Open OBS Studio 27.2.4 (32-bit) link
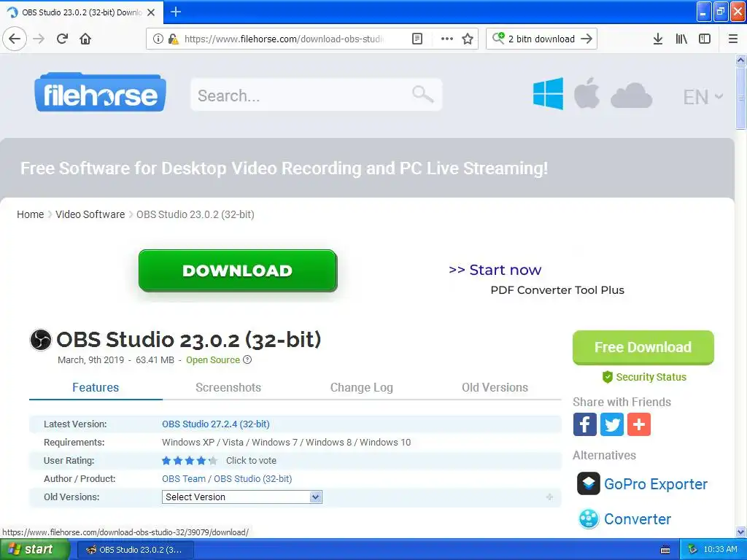 [216, 424]
